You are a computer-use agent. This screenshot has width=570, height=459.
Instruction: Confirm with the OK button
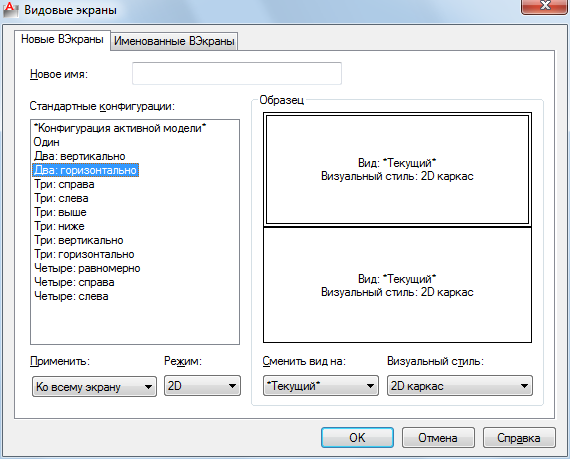click(x=357, y=438)
